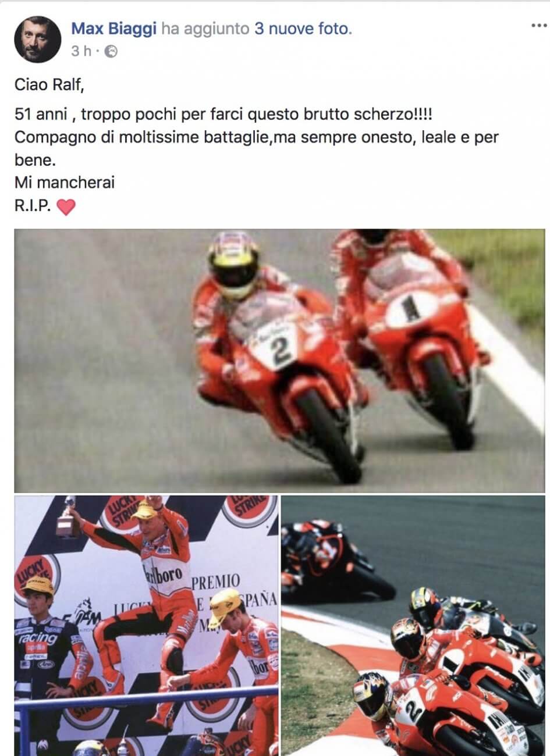Open the three-dot post options menu
This screenshot has height=756, width=550.
pos(539,25)
